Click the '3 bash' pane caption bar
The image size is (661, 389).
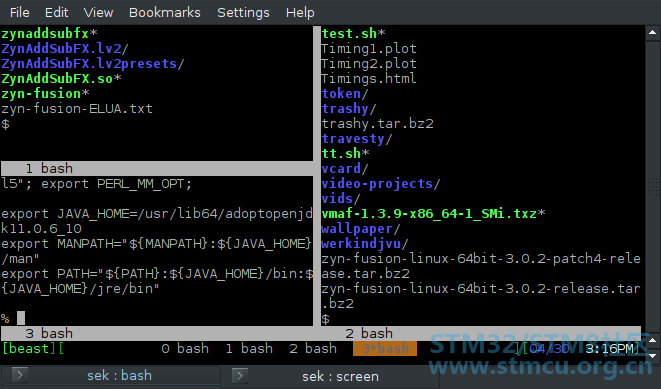pyautogui.click(x=157, y=333)
